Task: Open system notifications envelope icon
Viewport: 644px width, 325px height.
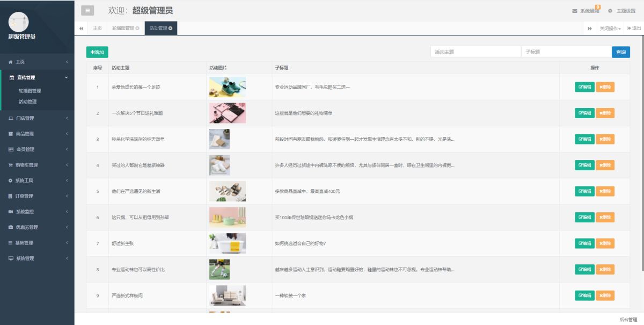Action: [x=575, y=11]
